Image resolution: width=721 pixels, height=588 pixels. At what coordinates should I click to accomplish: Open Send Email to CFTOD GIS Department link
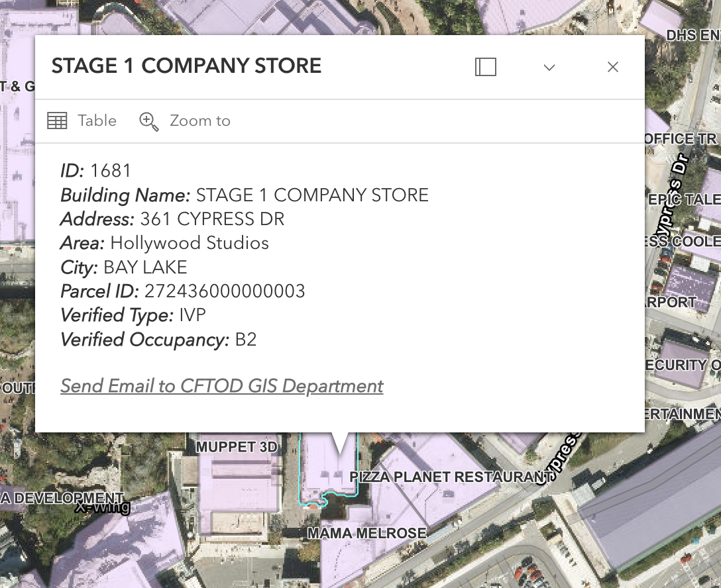tap(221, 386)
